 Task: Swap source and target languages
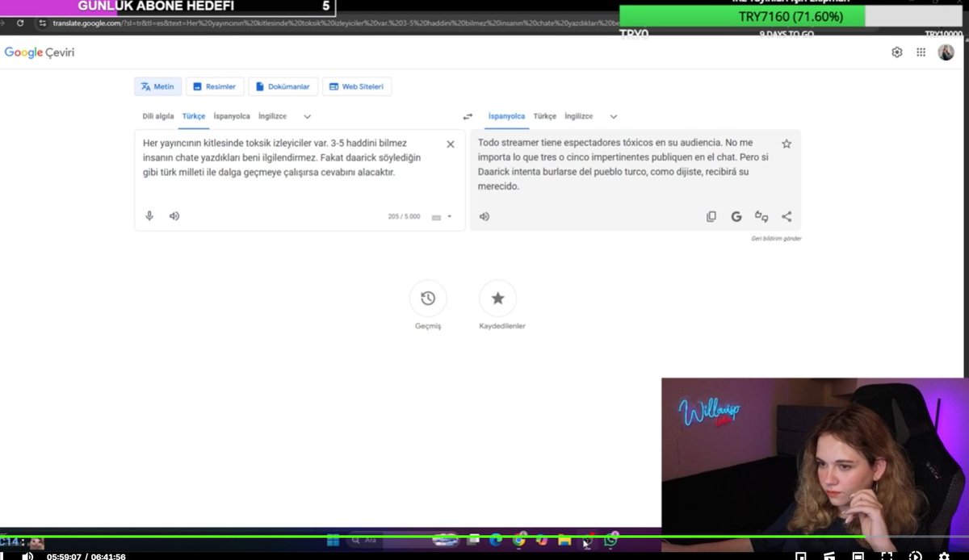468,117
